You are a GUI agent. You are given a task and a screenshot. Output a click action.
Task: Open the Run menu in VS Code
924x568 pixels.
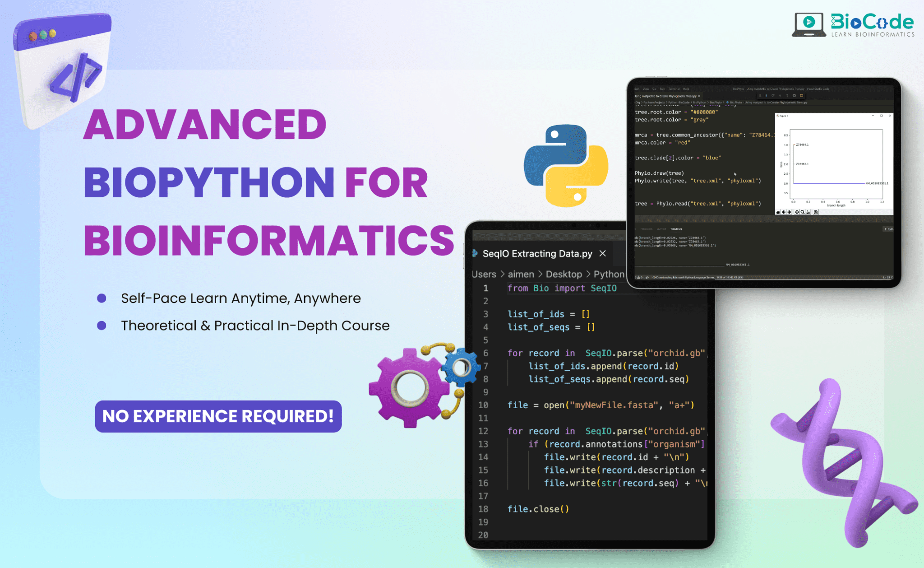click(x=662, y=89)
